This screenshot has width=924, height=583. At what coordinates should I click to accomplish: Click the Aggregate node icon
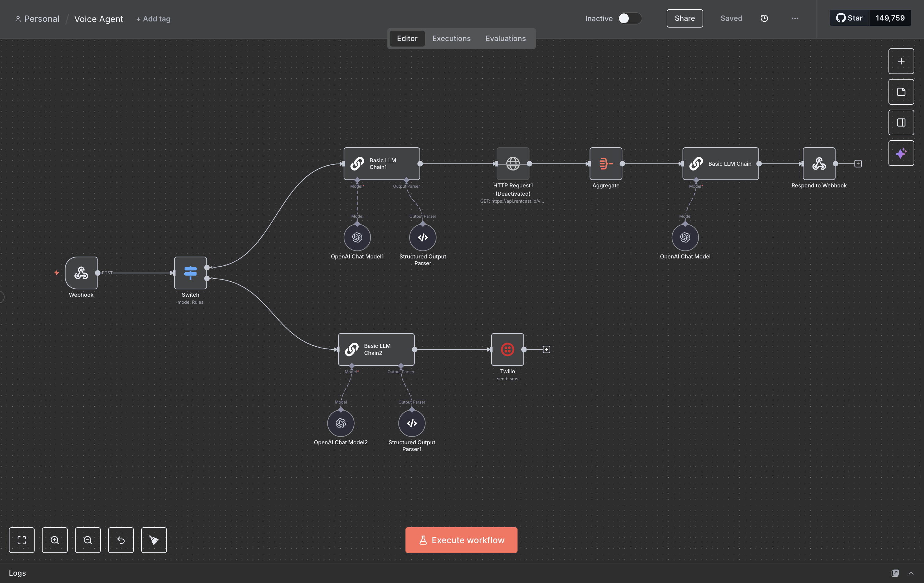pos(605,164)
